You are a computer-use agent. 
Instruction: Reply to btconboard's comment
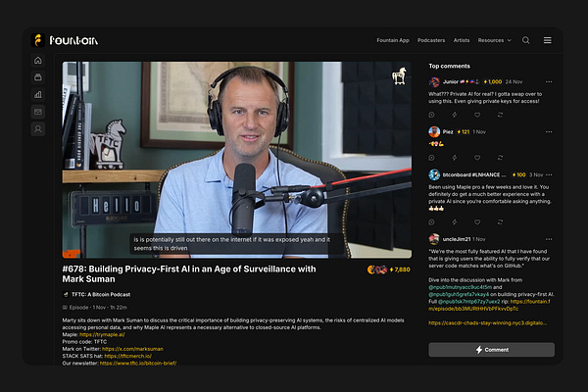(x=431, y=222)
